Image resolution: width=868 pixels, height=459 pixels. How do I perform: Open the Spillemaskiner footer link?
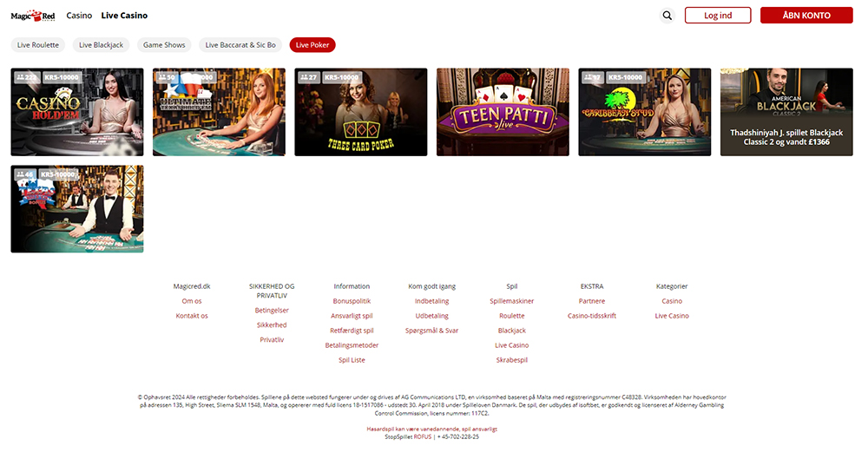click(x=511, y=301)
